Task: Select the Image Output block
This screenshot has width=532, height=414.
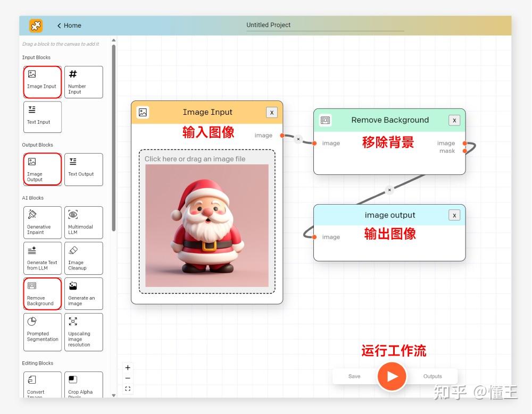Action: tap(42, 169)
